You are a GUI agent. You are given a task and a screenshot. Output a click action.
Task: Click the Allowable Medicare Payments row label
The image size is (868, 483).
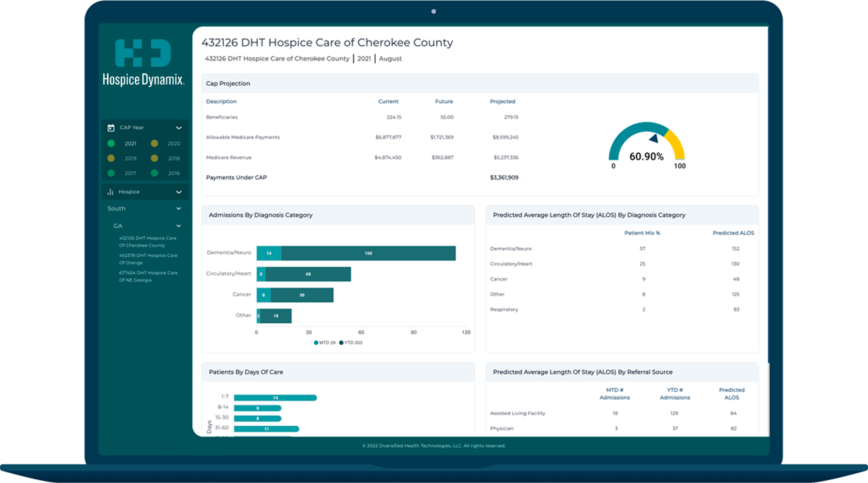(x=243, y=137)
